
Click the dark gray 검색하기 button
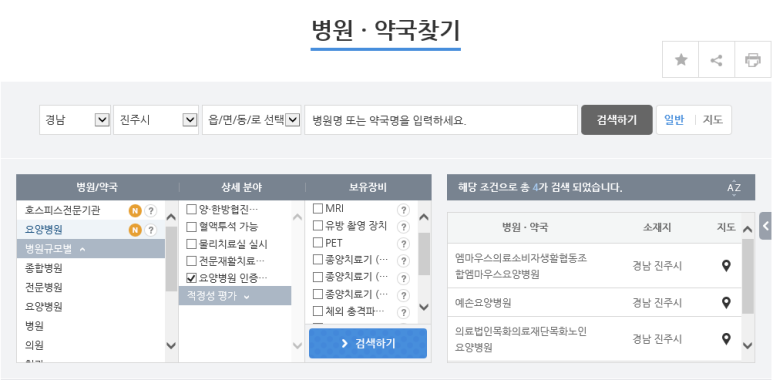pos(617,120)
